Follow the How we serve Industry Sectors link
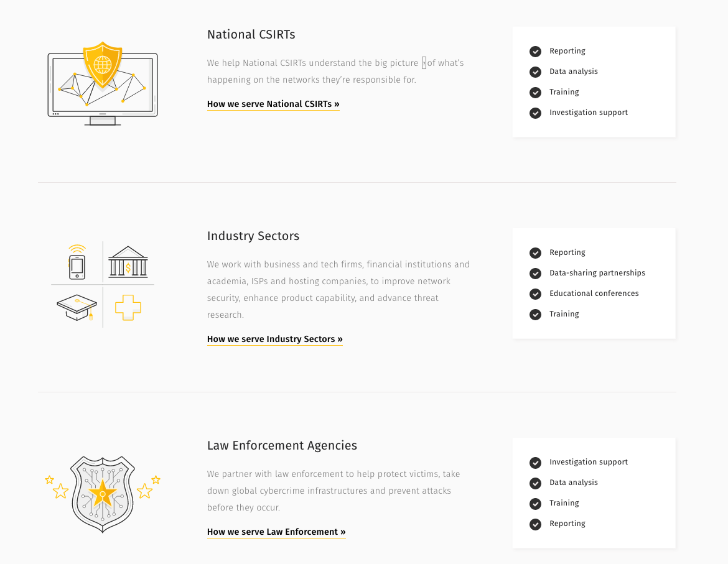Viewport: 728px width, 564px height. click(274, 340)
